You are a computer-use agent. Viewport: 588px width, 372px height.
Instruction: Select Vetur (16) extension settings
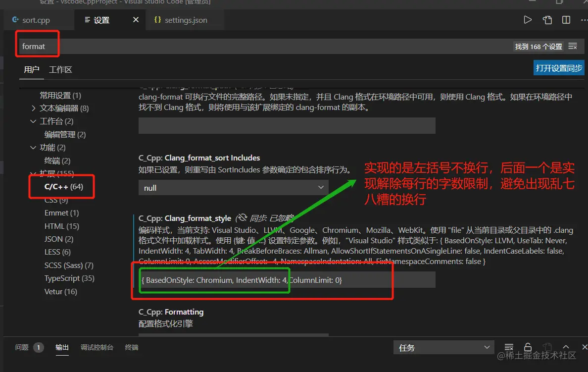coord(61,292)
